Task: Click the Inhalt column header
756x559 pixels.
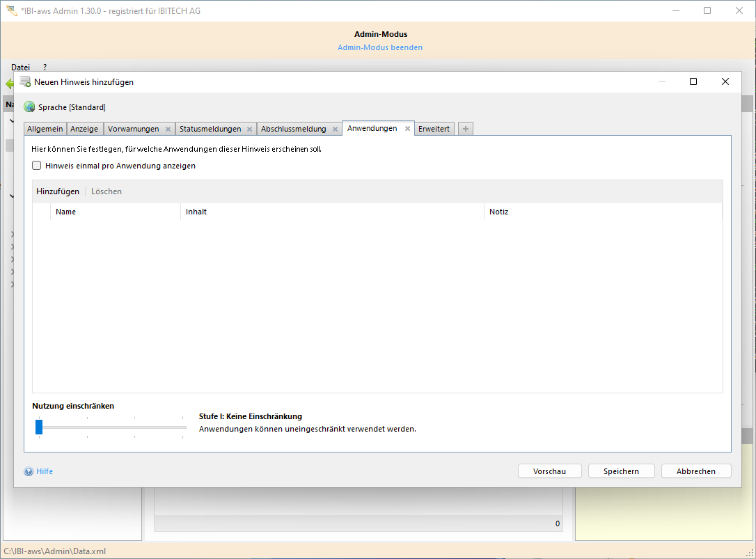Action: tap(196, 212)
